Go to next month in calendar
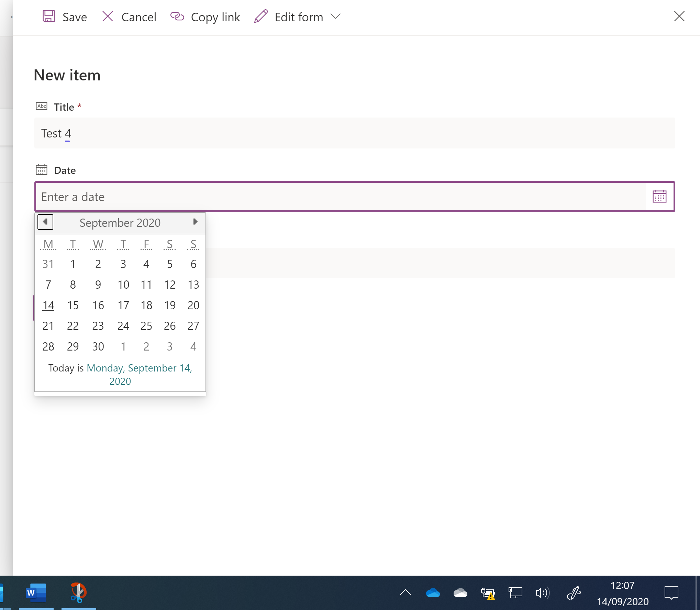 click(x=195, y=222)
